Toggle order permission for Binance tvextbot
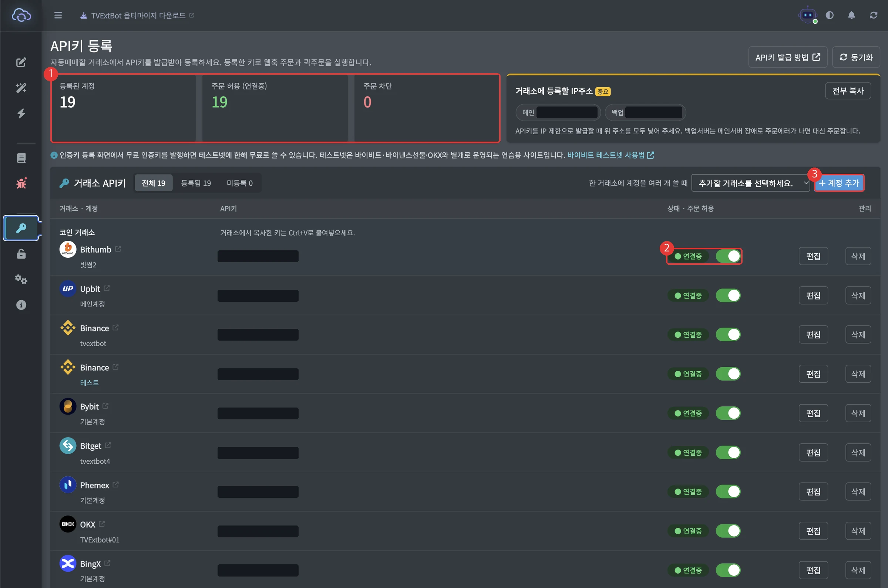 pos(728,335)
